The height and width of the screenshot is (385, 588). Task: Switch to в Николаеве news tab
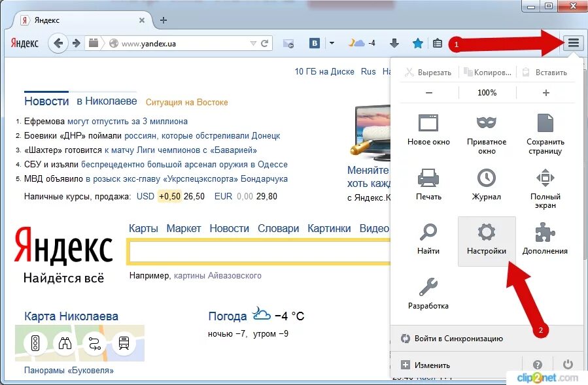click(x=107, y=101)
